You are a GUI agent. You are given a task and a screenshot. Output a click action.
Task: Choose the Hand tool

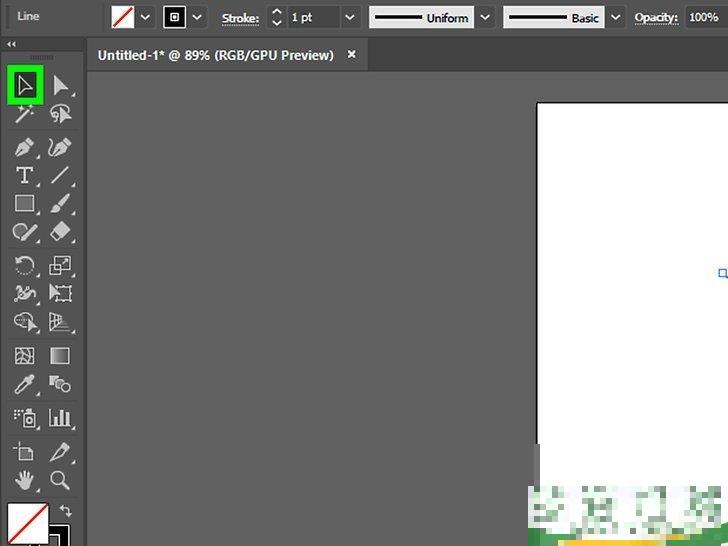tap(24, 480)
